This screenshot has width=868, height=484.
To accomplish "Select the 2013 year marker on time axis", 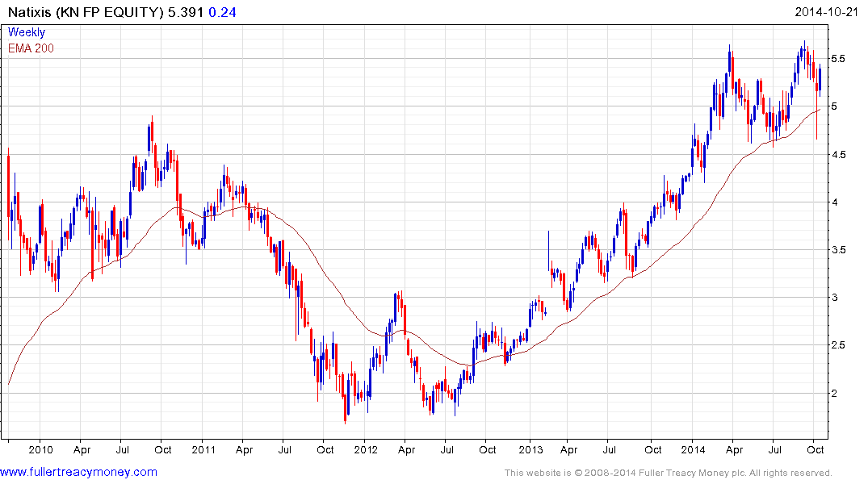I will (x=530, y=449).
